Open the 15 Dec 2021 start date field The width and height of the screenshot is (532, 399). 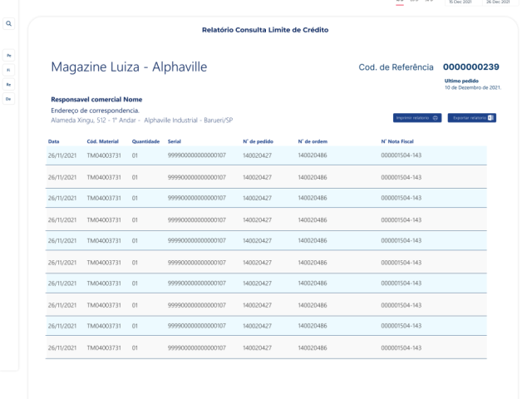pyautogui.click(x=462, y=2)
